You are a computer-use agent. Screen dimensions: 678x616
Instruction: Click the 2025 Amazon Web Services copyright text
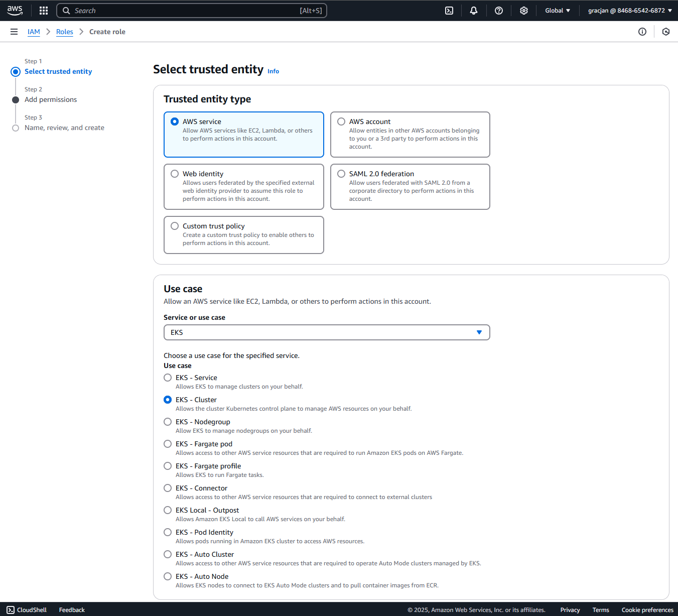point(476,610)
